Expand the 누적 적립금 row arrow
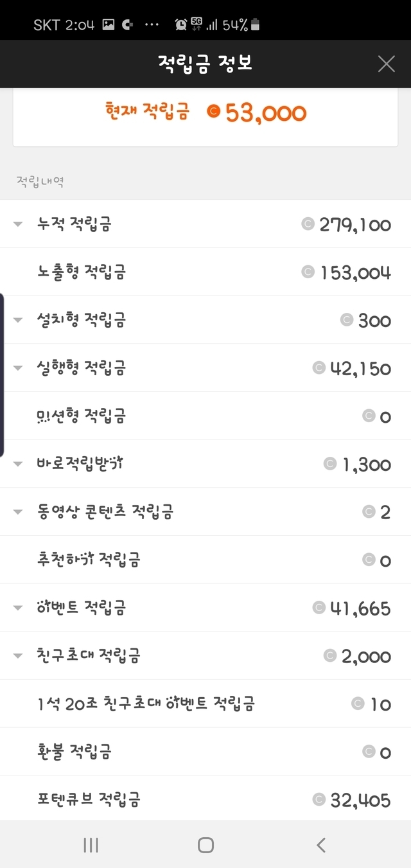 point(18,224)
